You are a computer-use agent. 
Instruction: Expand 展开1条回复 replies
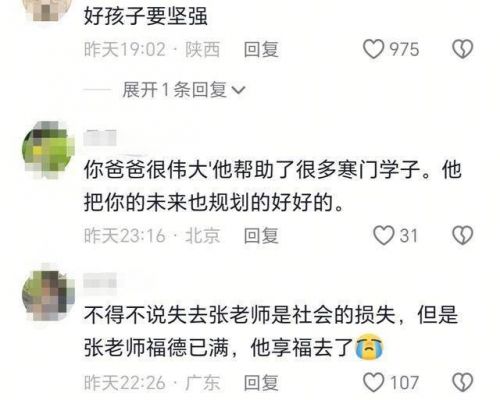(x=184, y=90)
